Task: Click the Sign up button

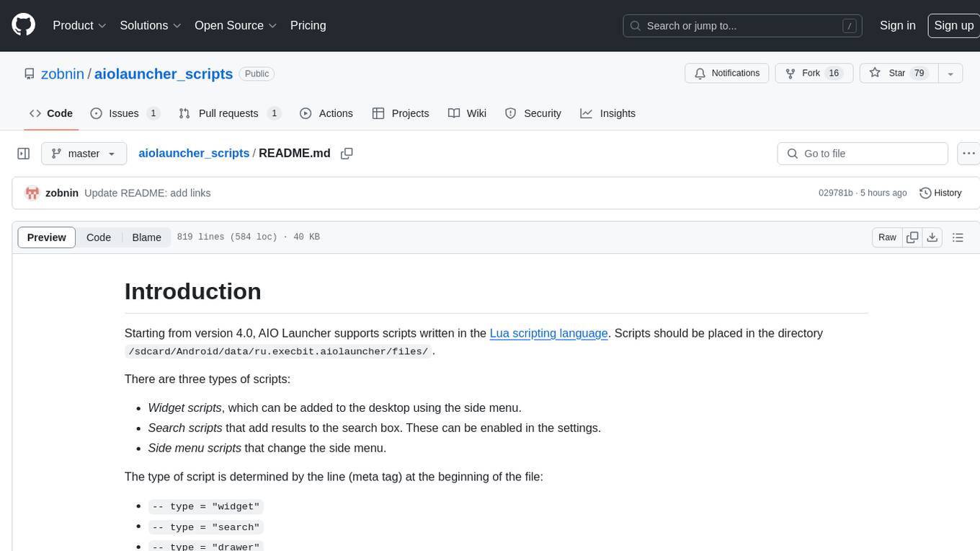Action: [953, 25]
